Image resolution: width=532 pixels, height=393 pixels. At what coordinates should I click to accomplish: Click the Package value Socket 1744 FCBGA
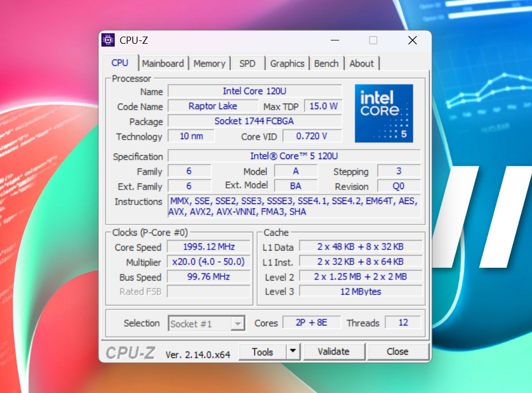[x=254, y=121]
